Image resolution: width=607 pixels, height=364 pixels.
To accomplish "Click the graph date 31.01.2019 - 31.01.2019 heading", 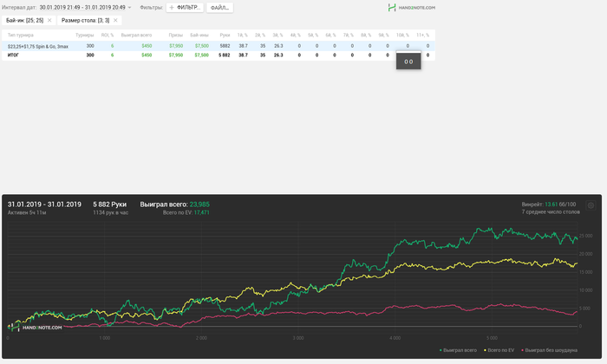I will (x=44, y=205).
